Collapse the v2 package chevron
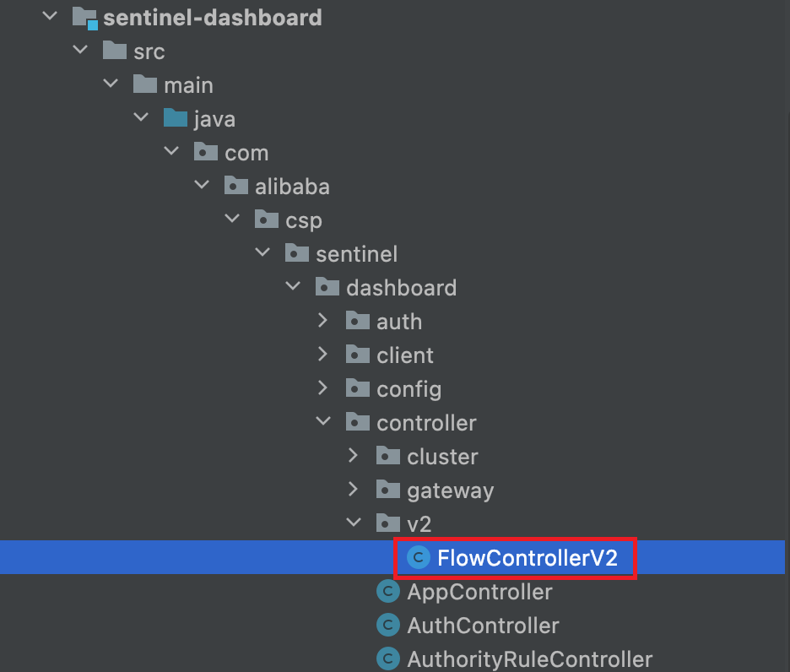Viewport: 790px width, 672px height. pos(354,523)
